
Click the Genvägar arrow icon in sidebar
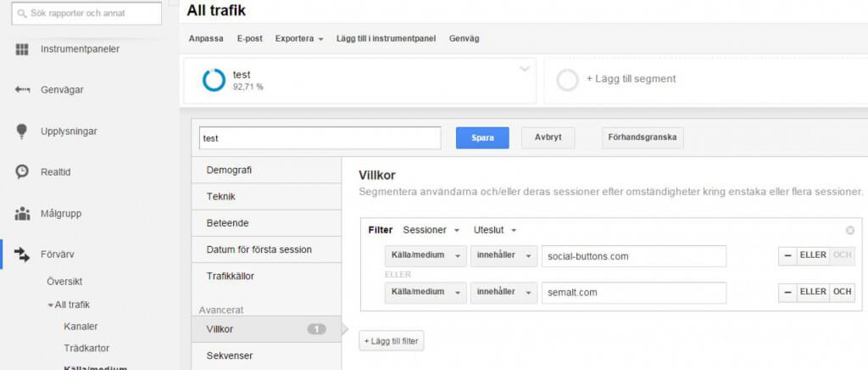click(22, 89)
